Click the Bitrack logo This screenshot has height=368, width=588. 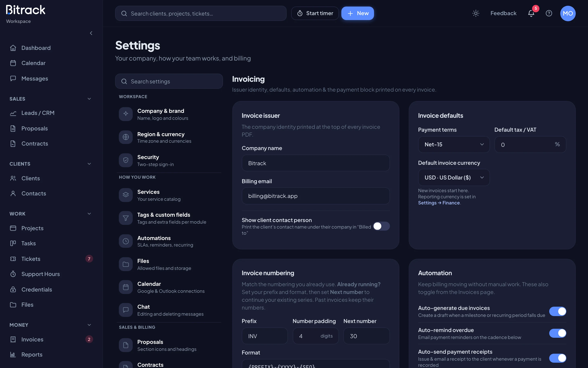click(x=26, y=10)
